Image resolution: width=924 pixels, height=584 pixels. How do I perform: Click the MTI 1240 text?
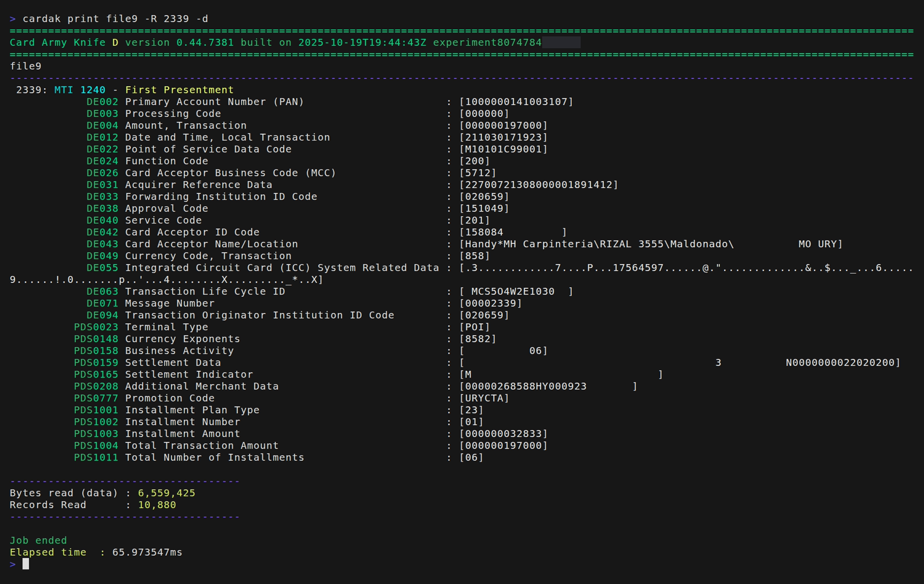(x=80, y=90)
